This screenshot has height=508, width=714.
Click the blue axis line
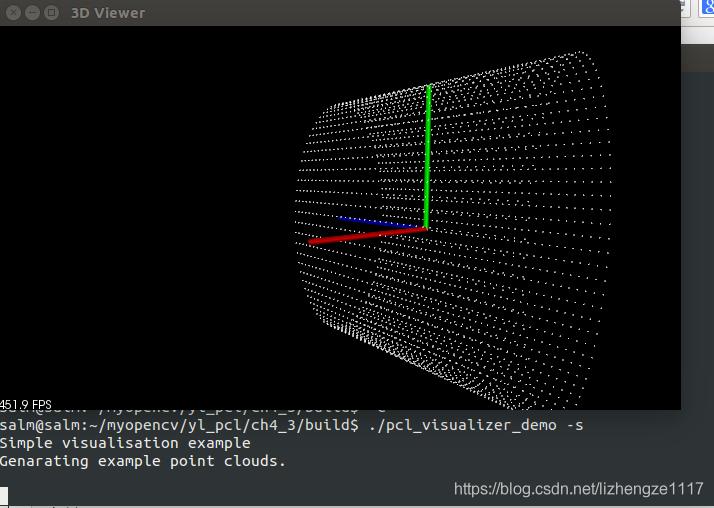point(370,220)
